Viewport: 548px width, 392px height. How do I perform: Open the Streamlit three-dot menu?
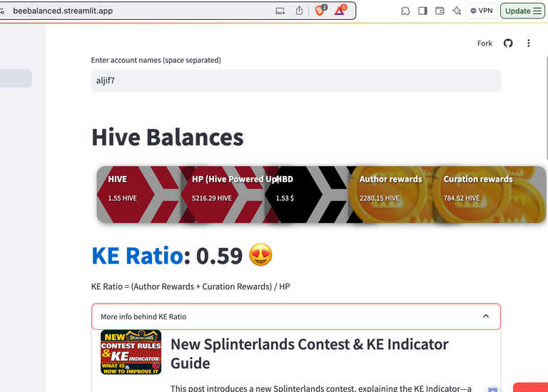[529, 43]
